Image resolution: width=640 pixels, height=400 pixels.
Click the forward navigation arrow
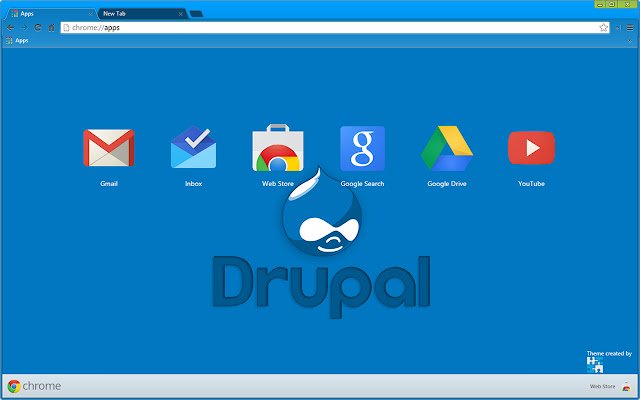click(x=24, y=28)
